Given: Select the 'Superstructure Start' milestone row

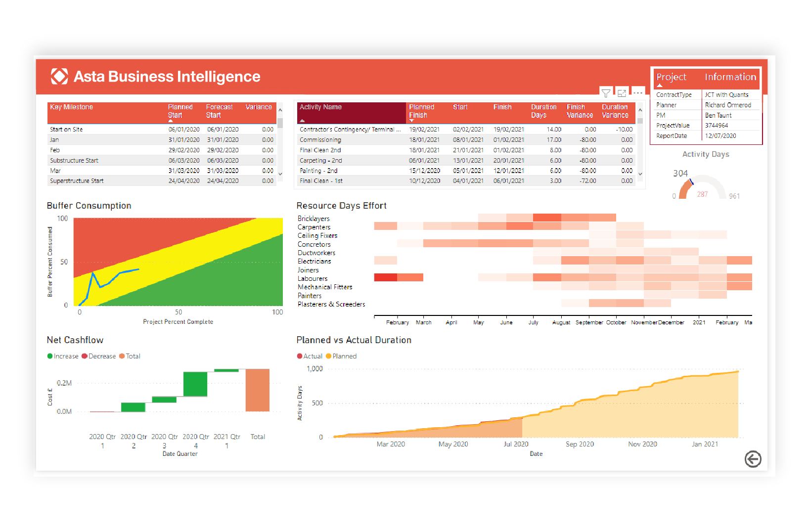Looking at the screenshot, I should tap(162, 181).
